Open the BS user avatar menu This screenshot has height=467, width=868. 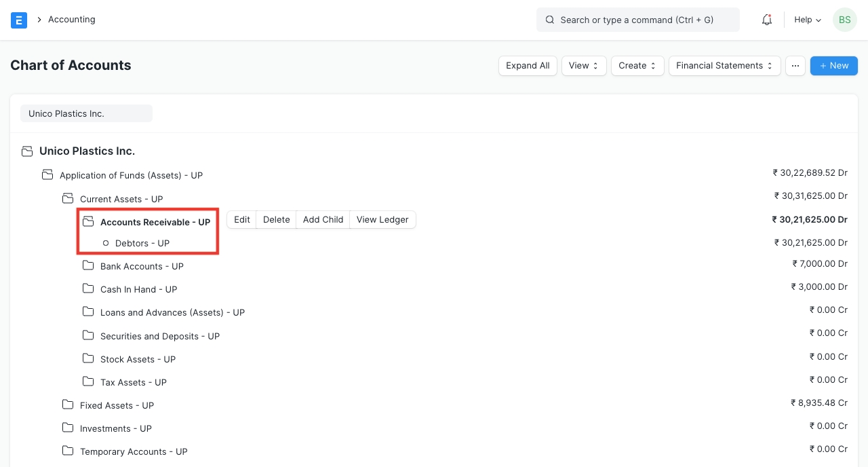pyautogui.click(x=844, y=20)
